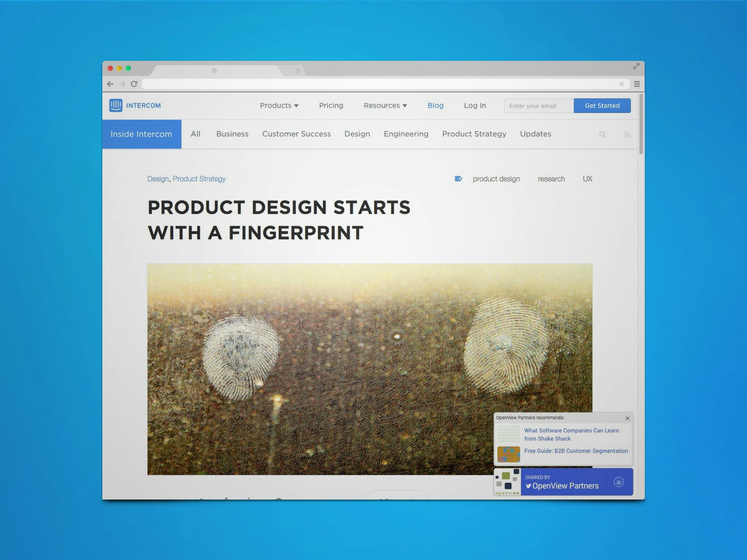Screen dimensions: 747x560
Task: Click the page vertical scrollbar
Action: coord(641,124)
